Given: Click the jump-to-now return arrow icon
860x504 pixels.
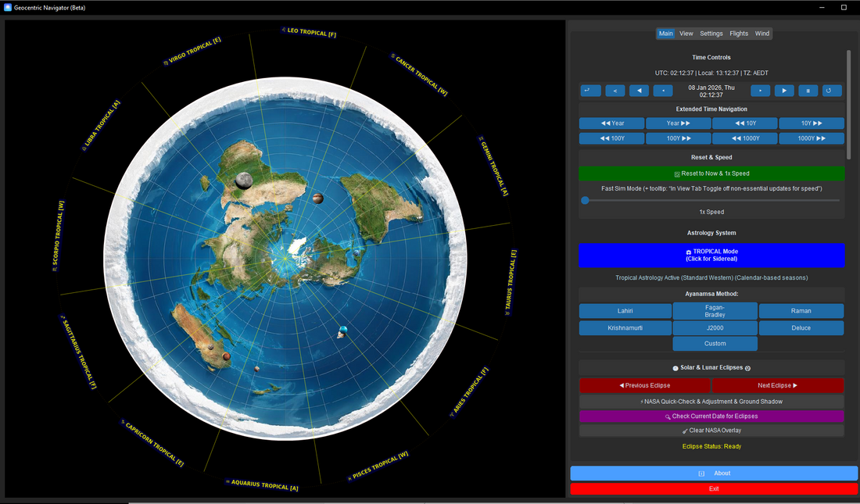Looking at the screenshot, I should point(590,91).
